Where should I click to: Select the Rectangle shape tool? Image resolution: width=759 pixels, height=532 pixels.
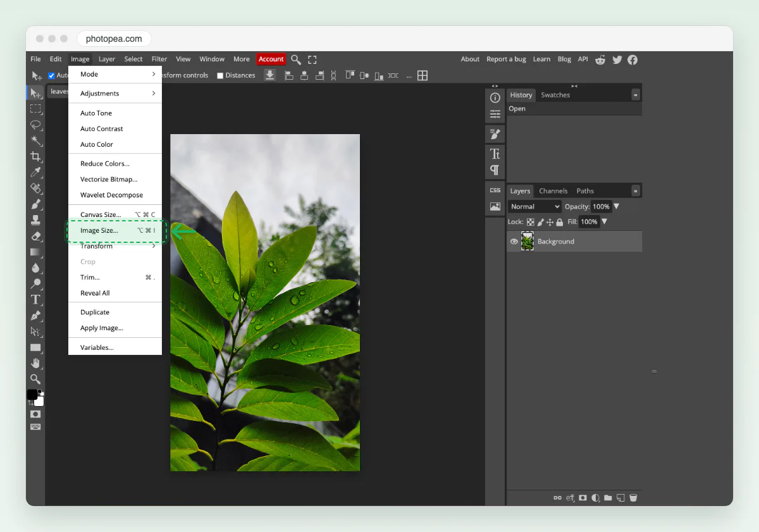coord(36,347)
